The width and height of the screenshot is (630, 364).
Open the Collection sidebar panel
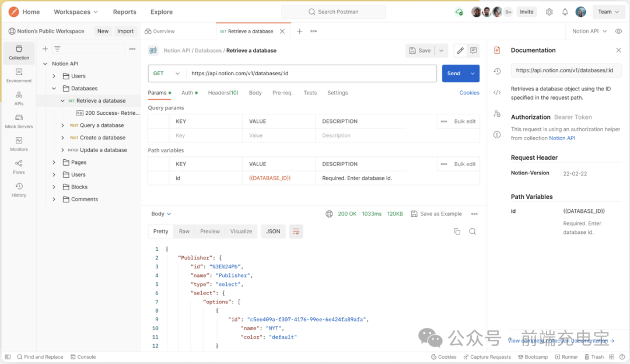coord(19,52)
